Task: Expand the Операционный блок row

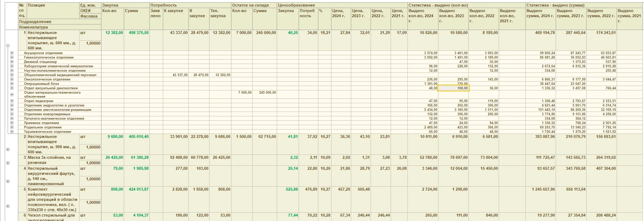Action: click(12, 84)
